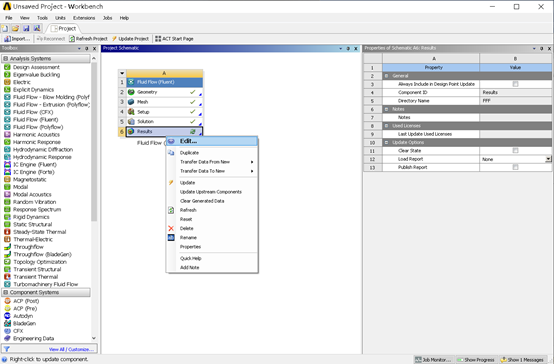554x364 pixels.
Task: Open the Extensions menu
Action: point(84,18)
